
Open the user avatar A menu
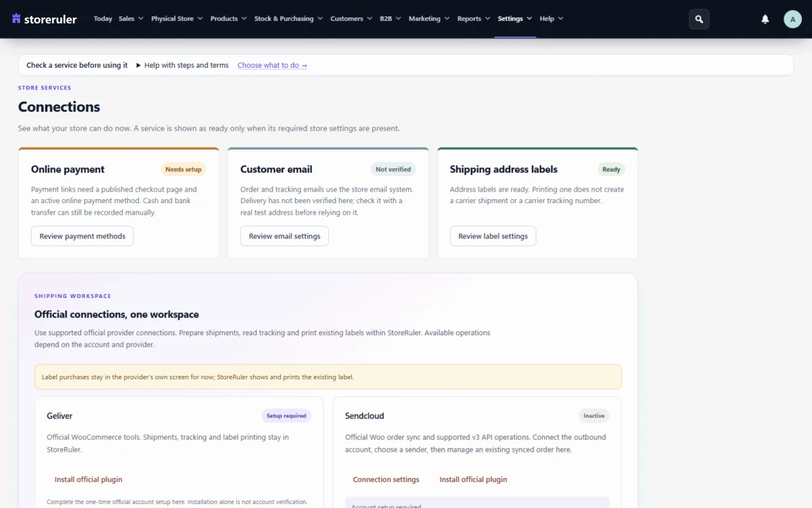click(x=792, y=19)
